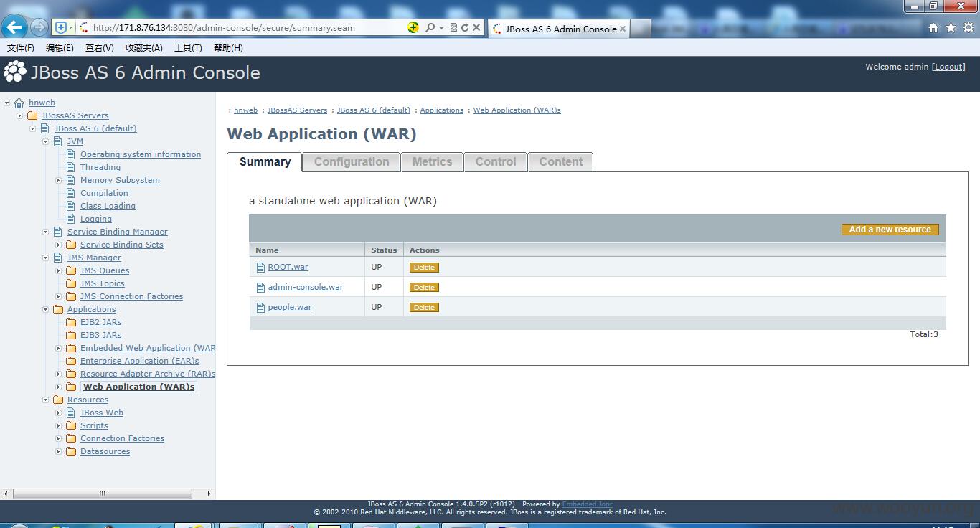Click the green plus icon in the address bar
Viewport: 980px width, 528px height.
413,27
